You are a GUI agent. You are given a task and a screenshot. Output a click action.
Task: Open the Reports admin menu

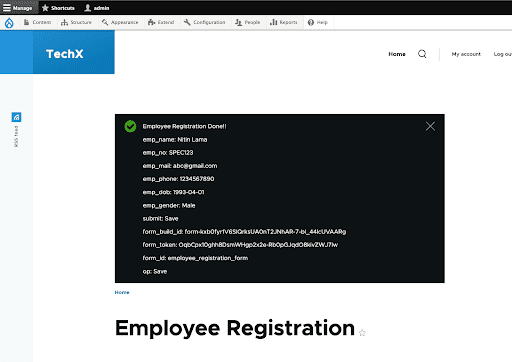[284, 22]
